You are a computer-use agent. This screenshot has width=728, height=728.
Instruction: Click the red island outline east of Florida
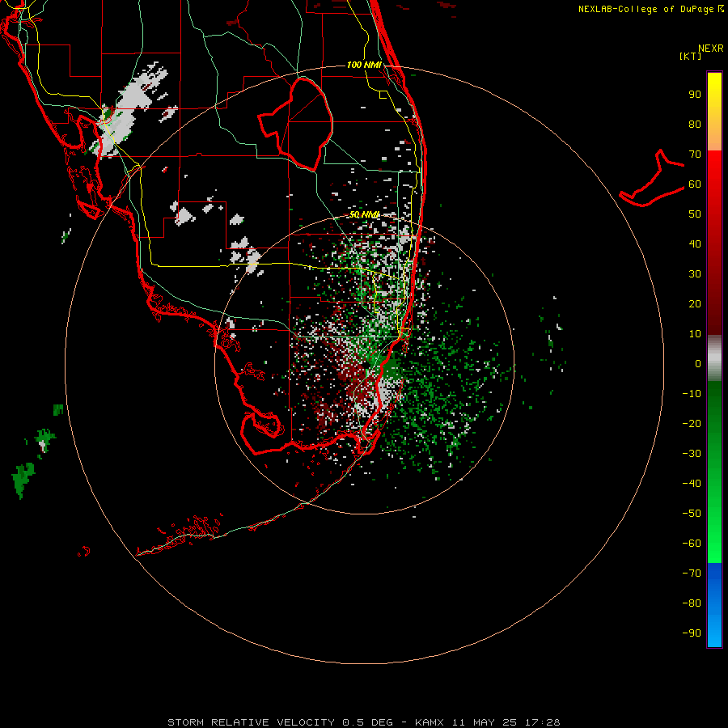[x=652, y=179]
